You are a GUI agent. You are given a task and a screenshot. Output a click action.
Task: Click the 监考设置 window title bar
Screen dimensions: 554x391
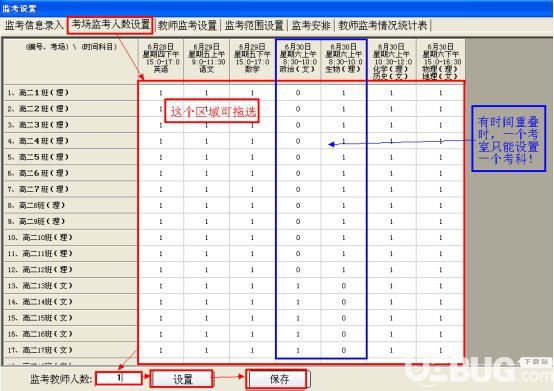pos(277,8)
